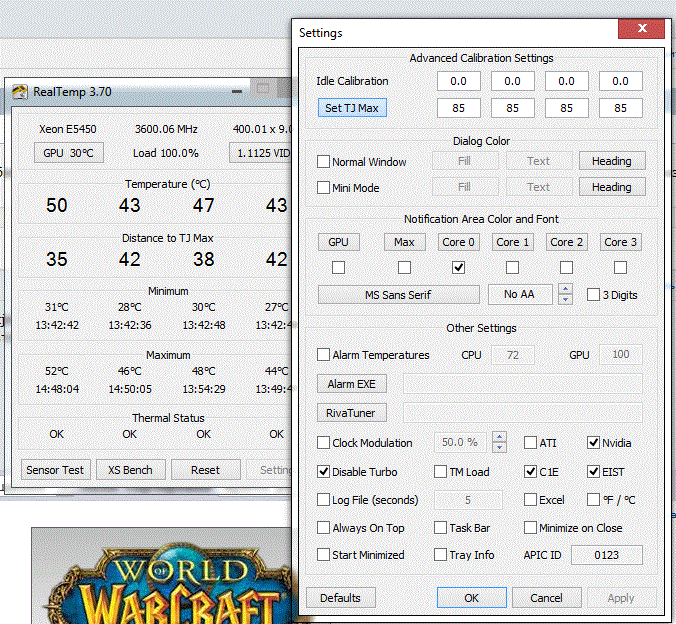The image size is (676, 624).
Task: Uncheck the Nvidia checkbox
Action: pos(593,443)
